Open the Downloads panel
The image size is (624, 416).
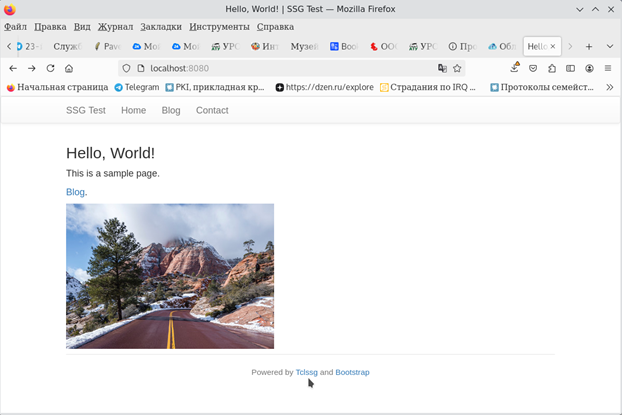coord(514,68)
